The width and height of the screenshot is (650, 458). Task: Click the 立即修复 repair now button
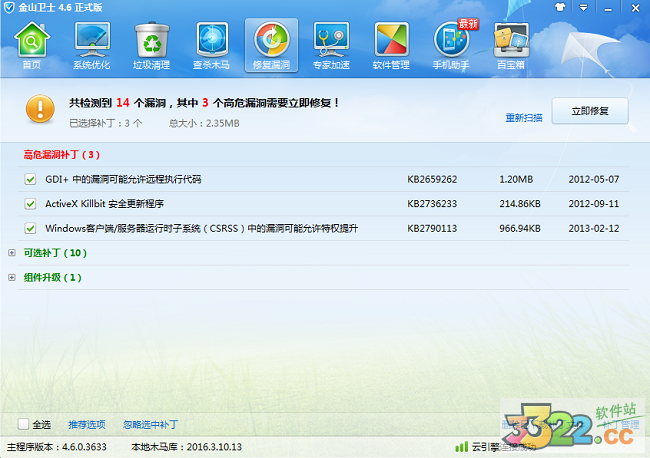point(589,111)
